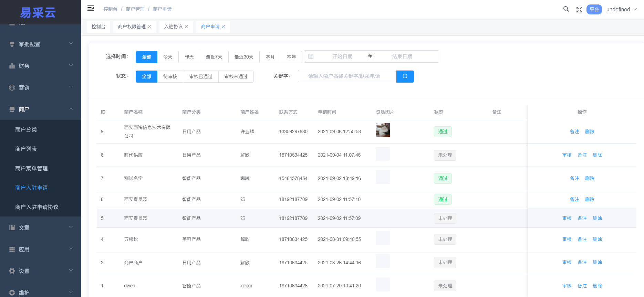Click the 财务 bar chart icon
Screen dimensions: 644x297
(12, 66)
